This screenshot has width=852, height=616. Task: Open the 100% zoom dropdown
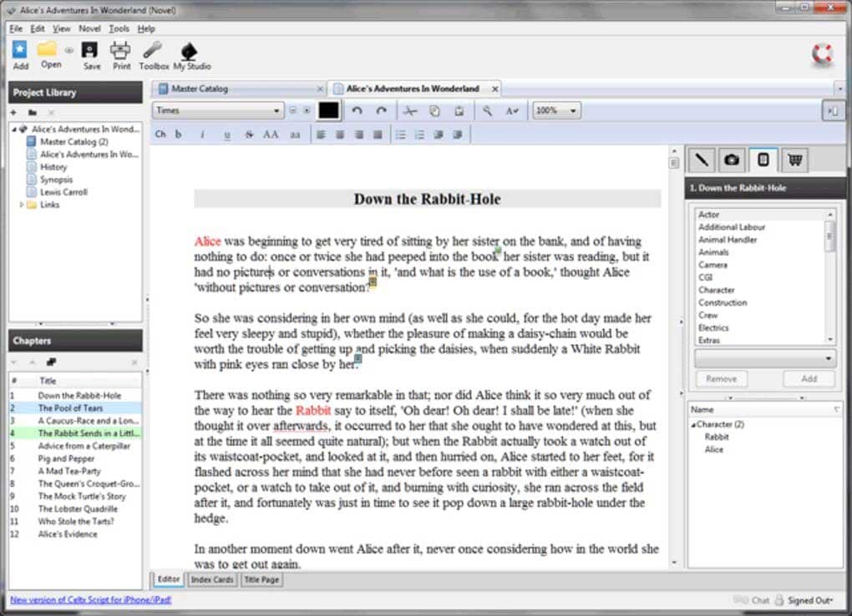(x=556, y=111)
